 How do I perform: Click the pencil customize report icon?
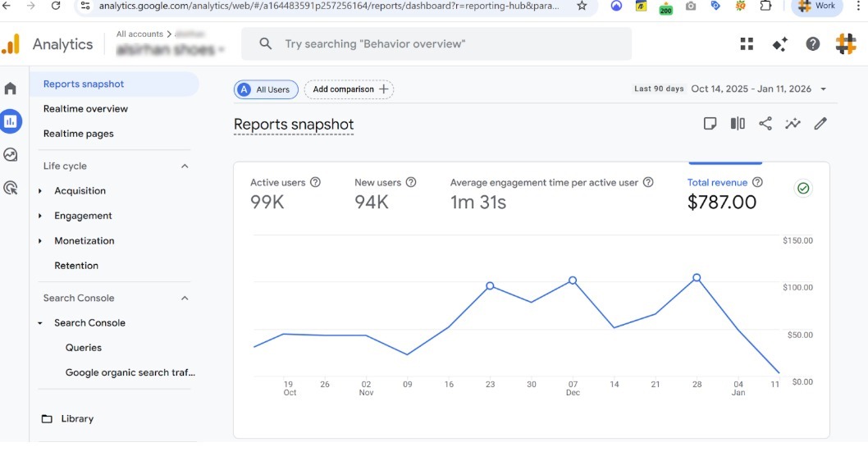820,123
